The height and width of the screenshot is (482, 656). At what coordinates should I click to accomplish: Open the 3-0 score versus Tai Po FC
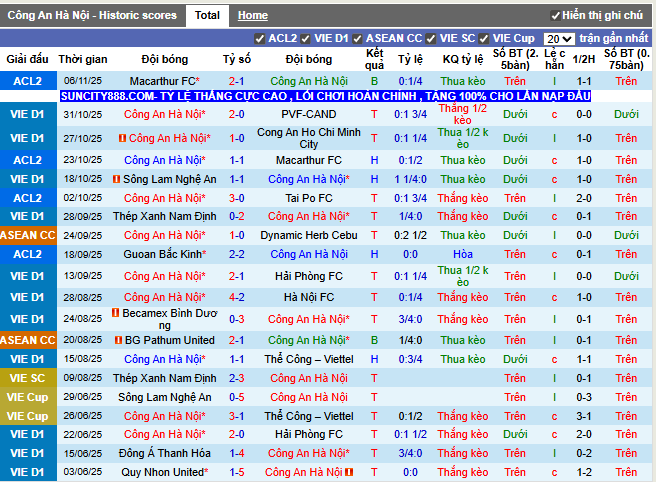pos(236,198)
